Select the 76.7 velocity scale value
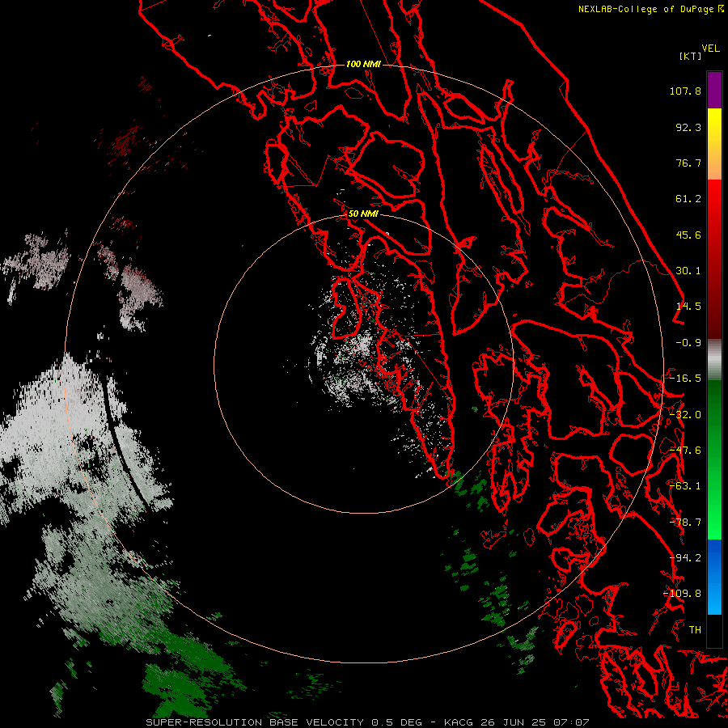Screen dimensions: 728x728 tap(688, 163)
